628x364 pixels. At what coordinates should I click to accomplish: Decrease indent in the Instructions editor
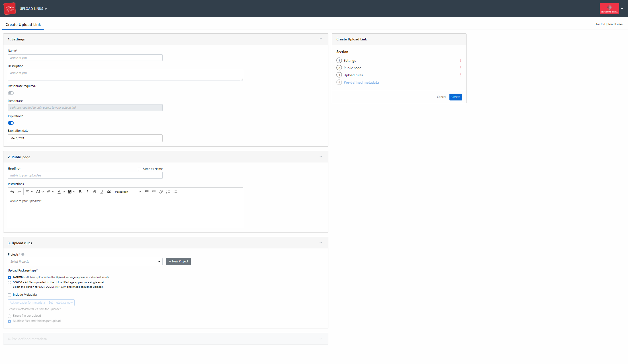154,192
